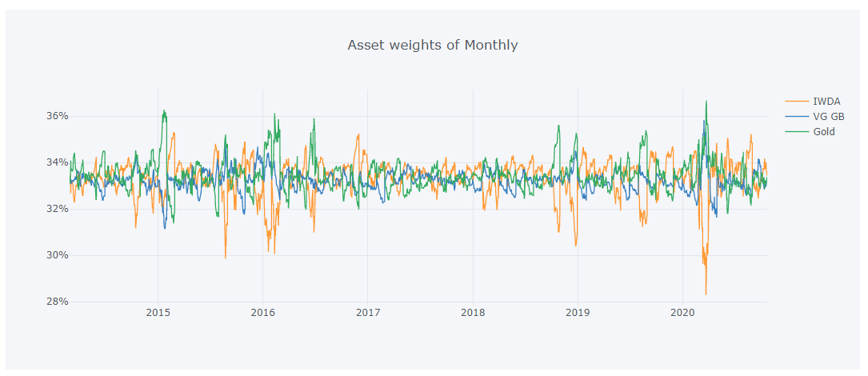Click the blue VG GB legend line swatch
This screenshot has width=868, height=376.
pos(797,116)
